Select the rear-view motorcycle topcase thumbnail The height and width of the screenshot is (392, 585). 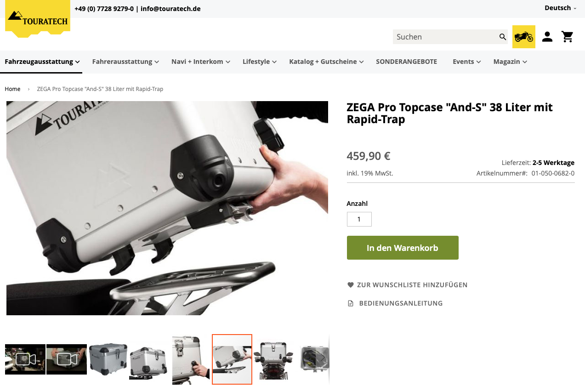(x=273, y=359)
